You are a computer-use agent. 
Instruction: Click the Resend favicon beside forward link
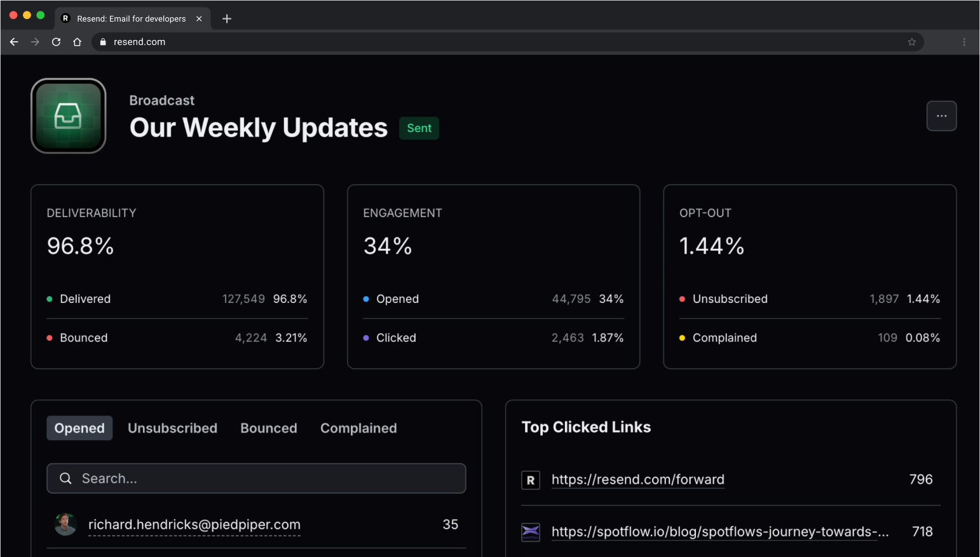[531, 480]
